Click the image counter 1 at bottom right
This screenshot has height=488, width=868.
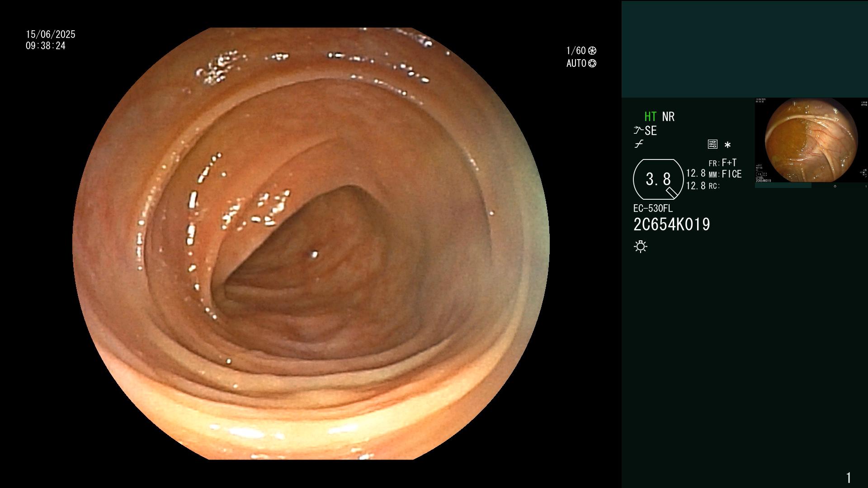tap(849, 478)
